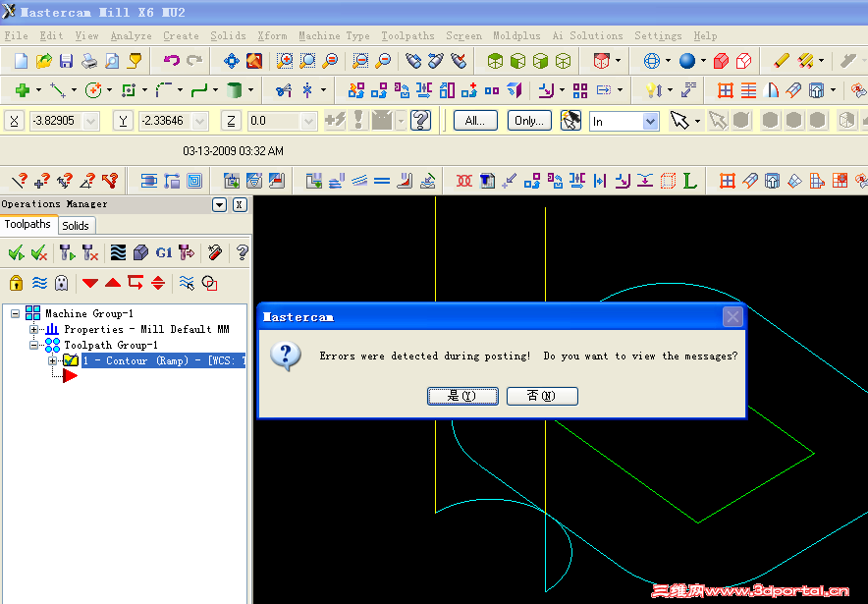Click the cursor selection arrow icon
The image size is (868, 604).
[x=679, y=120]
